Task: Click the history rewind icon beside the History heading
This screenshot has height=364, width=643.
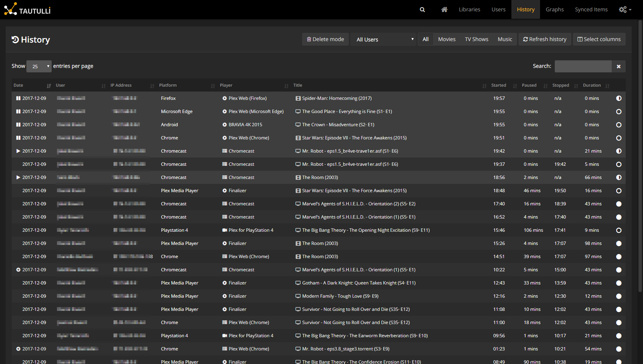Action: (x=15, y=39)
